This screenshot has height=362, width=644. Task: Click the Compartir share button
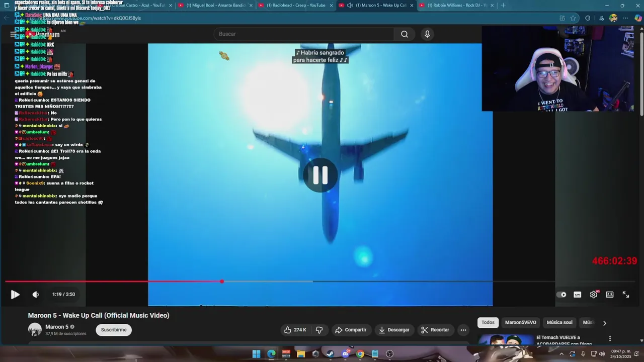pos(351,330)
